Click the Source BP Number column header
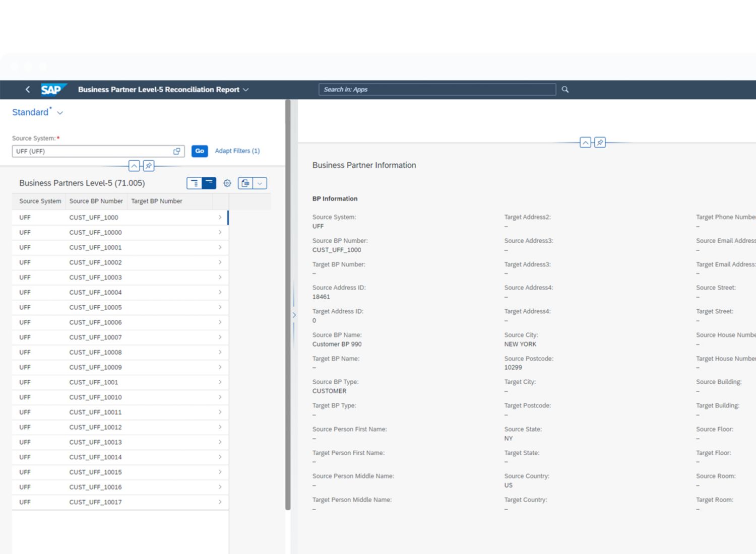The image size is (756, 554). pos(96,201)
